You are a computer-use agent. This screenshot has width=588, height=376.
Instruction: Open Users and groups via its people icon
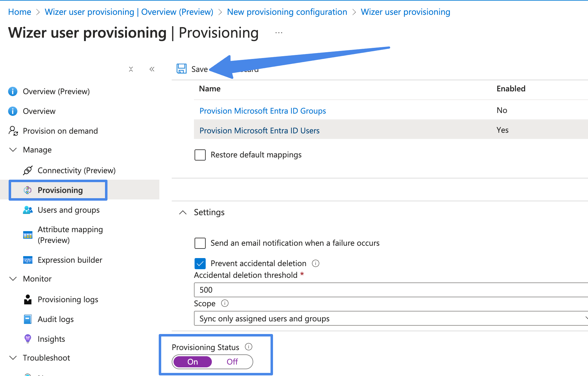coord(28,210)
